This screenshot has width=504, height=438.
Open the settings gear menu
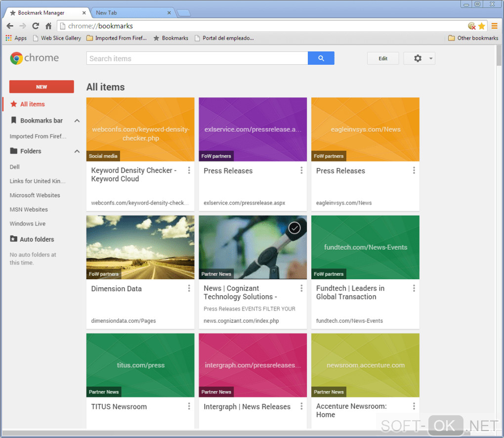(418, 58)
